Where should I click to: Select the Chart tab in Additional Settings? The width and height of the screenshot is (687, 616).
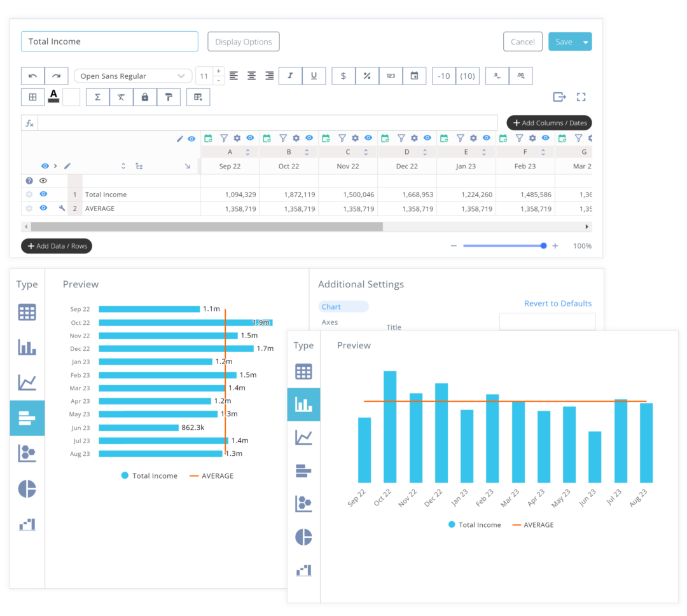(343, 306)
